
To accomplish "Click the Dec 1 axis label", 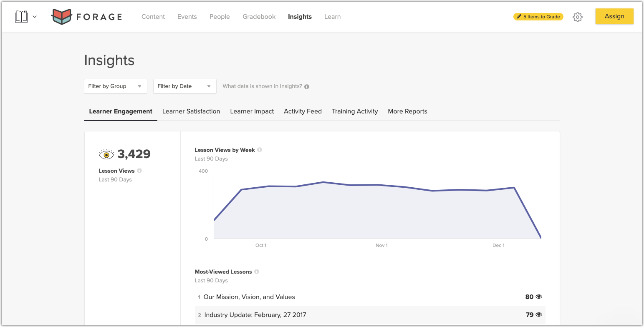I will pos(498,245).
